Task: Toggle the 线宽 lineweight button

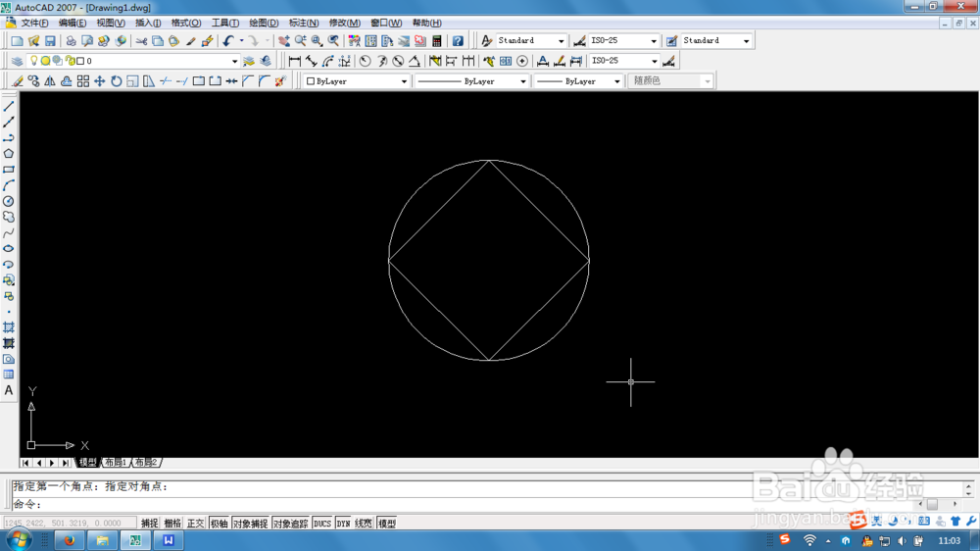Action: point(364,524)
